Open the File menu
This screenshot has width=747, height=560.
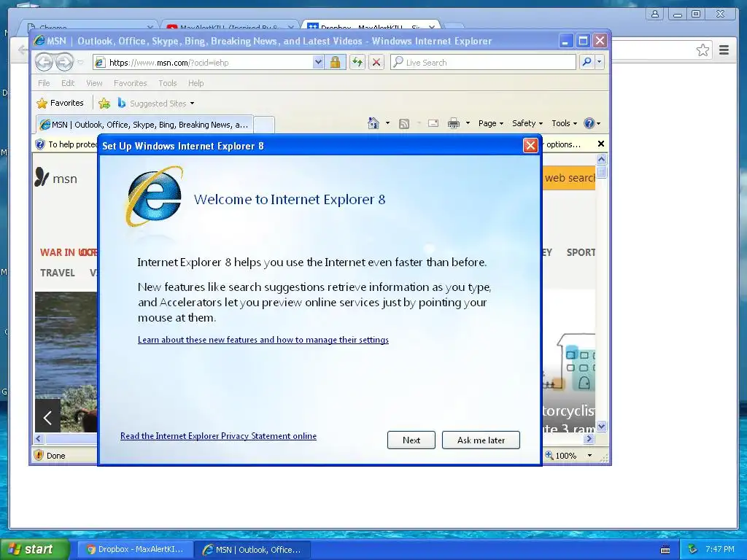[x=44, y=83]
